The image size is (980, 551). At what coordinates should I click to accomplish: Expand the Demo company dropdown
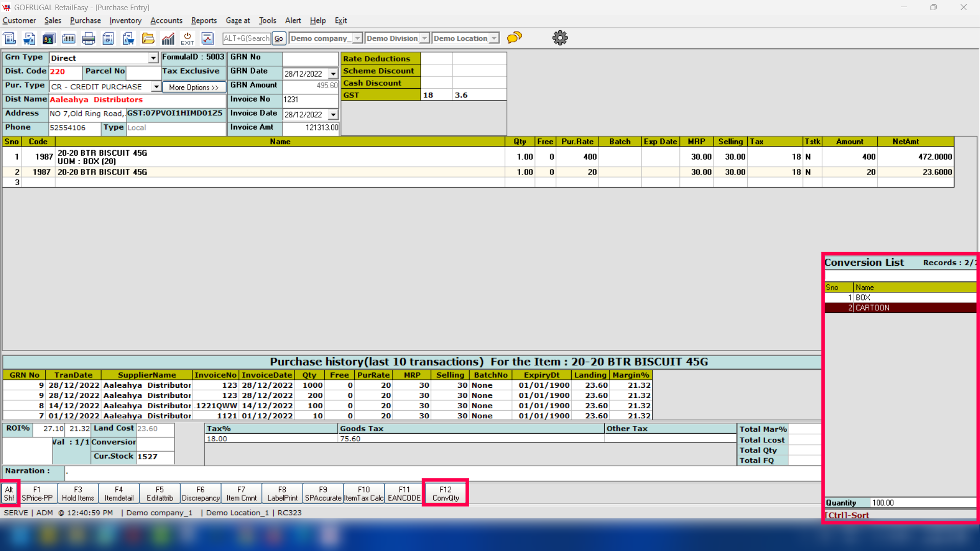[357, 38]
